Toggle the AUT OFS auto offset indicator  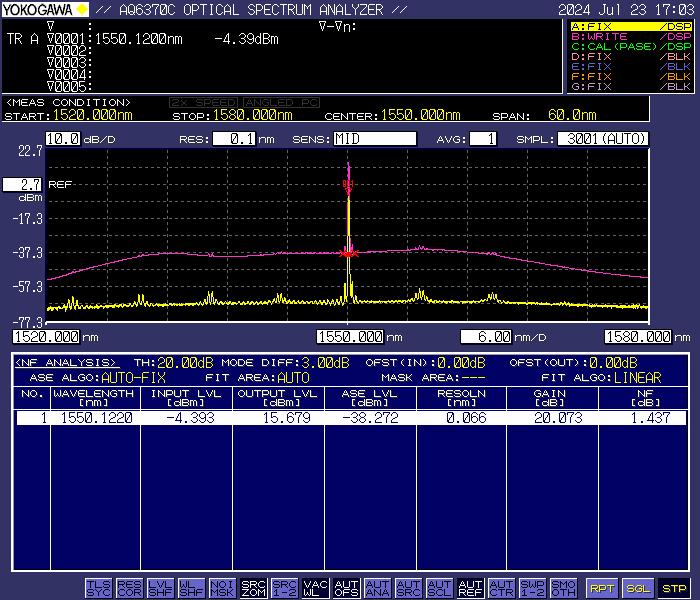[x=346, y=588]
